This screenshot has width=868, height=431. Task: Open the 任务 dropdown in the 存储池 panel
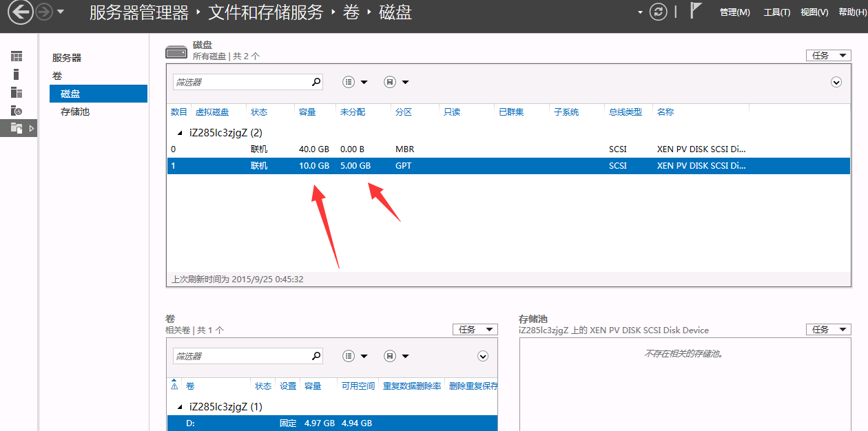tap(828, 330)
